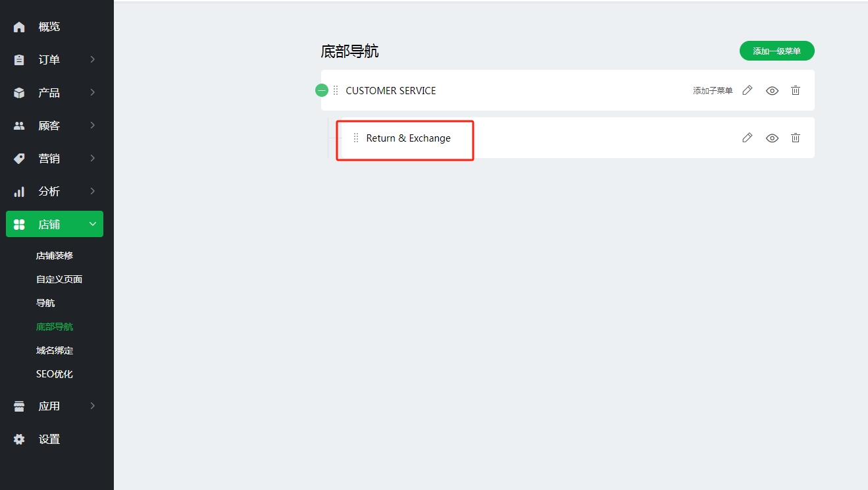The width and height of the screenshot is (868, 490).
Task: Click the 底部导航 page heading
Action: click(349, 51)
